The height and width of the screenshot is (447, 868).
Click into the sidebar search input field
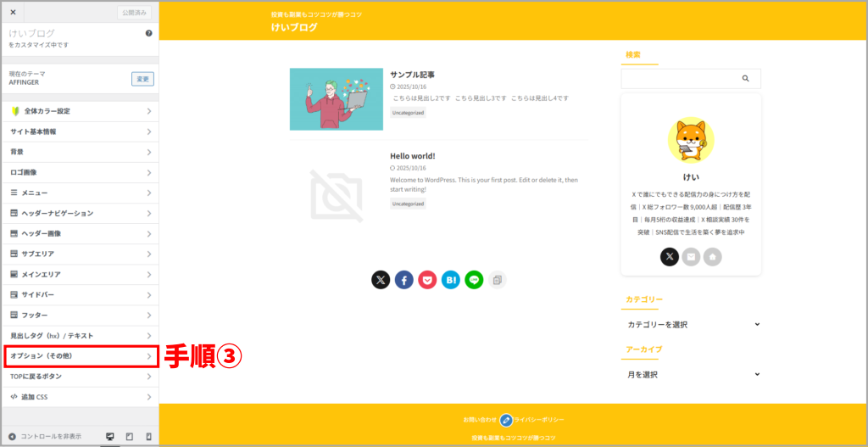[x=679, y=79]
